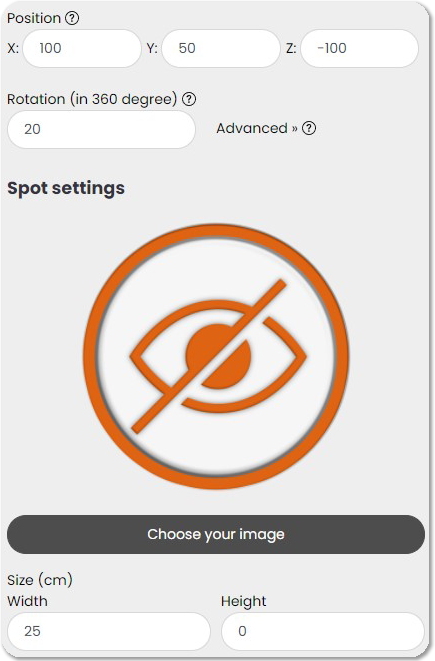Image resolution: width=435 pixels, height=661 pixels.
Task: Click the Choose your image button
Action: pyautogui.click(x=216, y=534)
